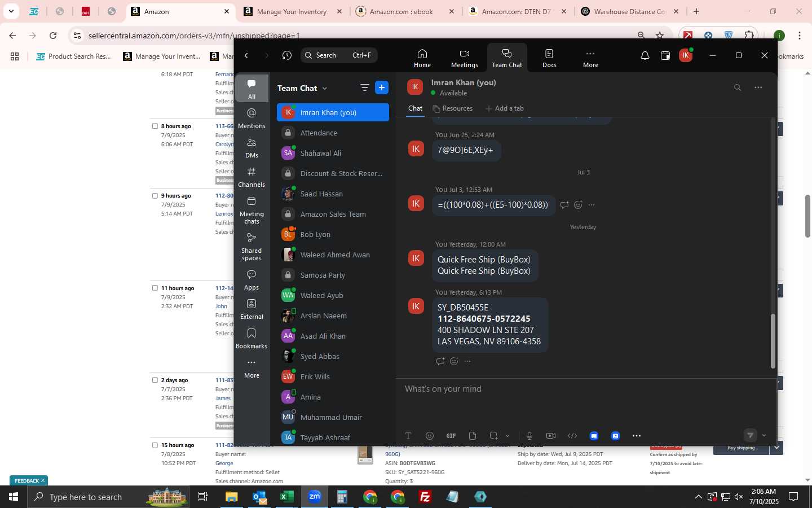This screenshot has height=508, width=812.
Task: Open the Zoom calendar icon in the top bar
Action: click(x=665, y=55)
